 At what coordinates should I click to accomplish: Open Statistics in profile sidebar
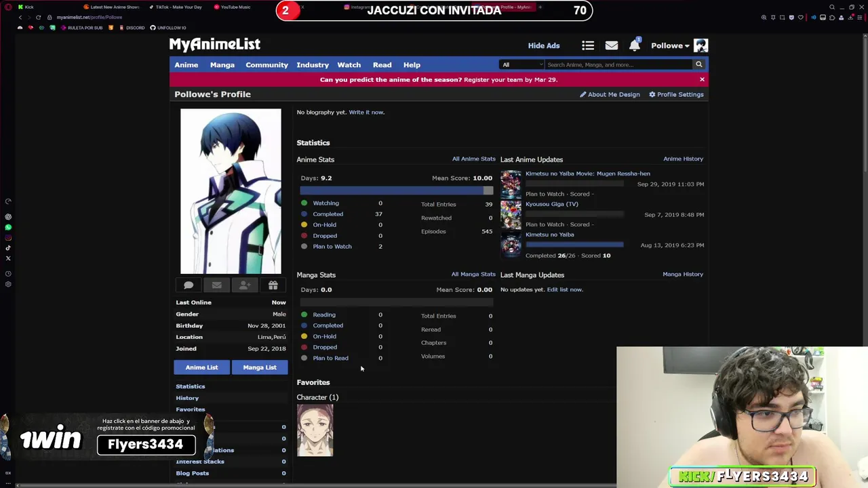[191, 386]
